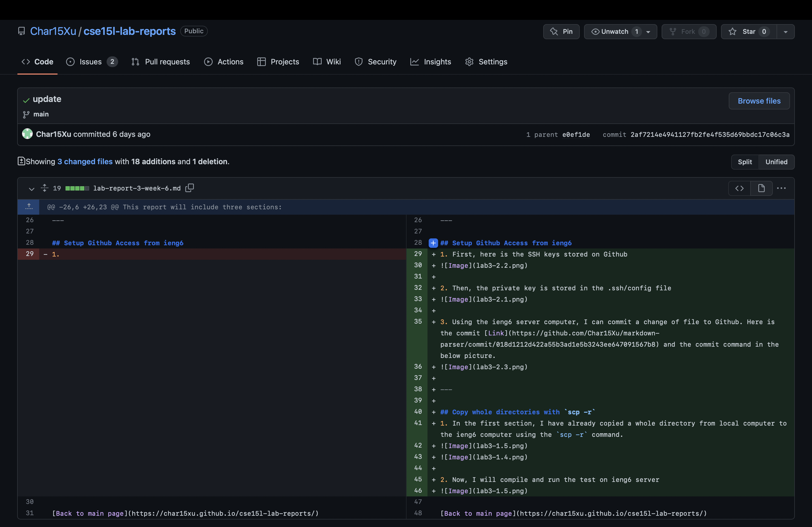
Task: Click the Char15Xu owner link in header
Action: 53,31
